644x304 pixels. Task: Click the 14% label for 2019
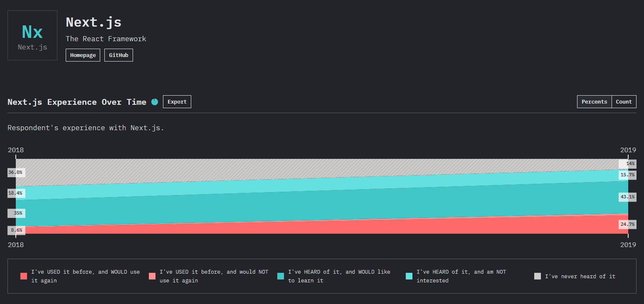(627, 164)
